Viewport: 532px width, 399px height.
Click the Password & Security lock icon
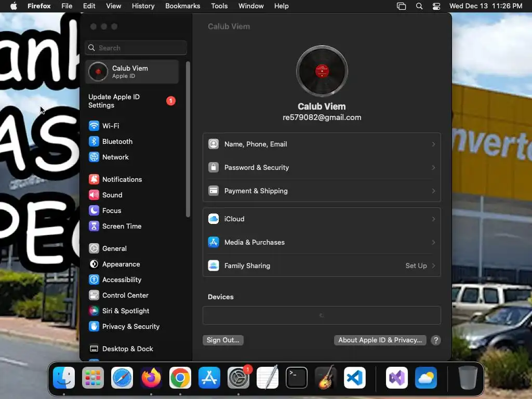click(214, 168)
